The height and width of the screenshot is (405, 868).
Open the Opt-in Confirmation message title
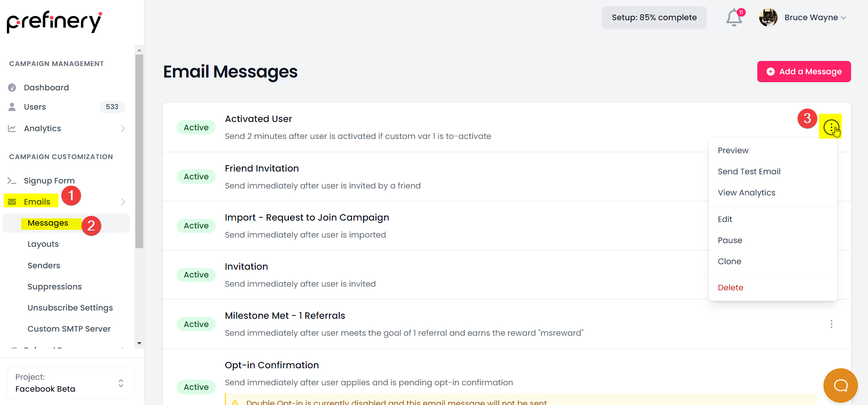click(x=272, y=365)
